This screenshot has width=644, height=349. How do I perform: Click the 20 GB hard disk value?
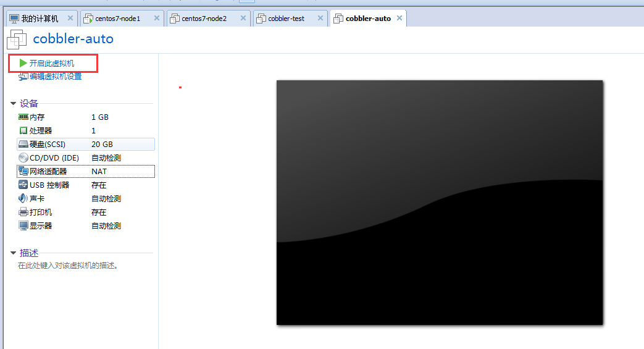point(102,145)
